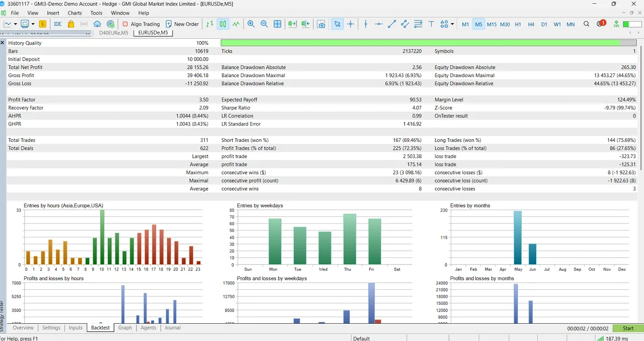Click the tile windows grid icon
This screenshot has width=644, height=341.
278,24
